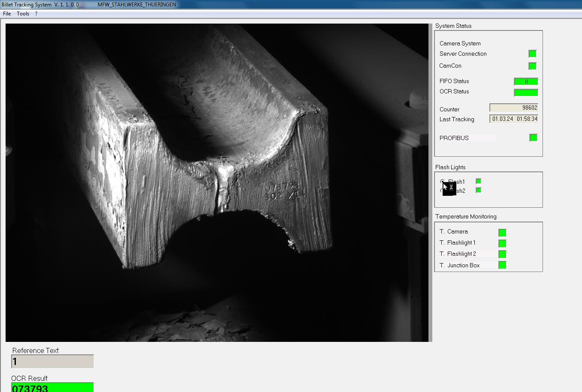Image resolution: width=582 pixels, height=392 pixels.
Task: Click the PROFIBUS status indicator
Action: point(533,138)
